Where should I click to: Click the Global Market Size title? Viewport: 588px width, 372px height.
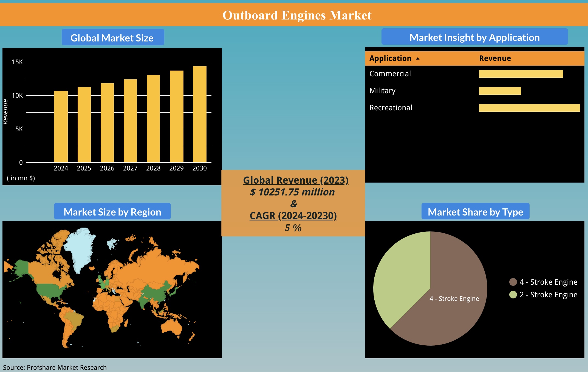tap(113, 37)
